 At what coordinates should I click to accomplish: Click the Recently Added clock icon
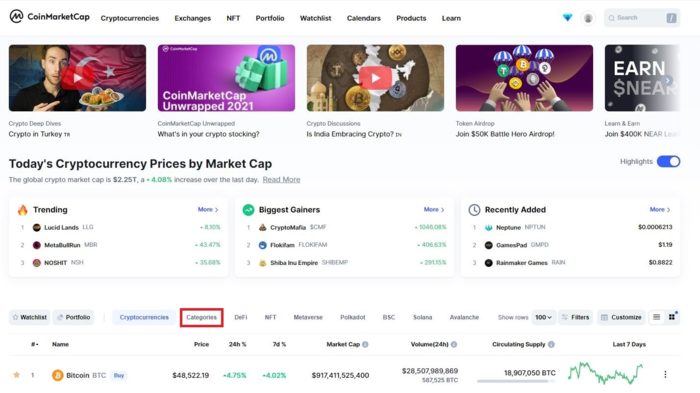click(x=474, y=209)
